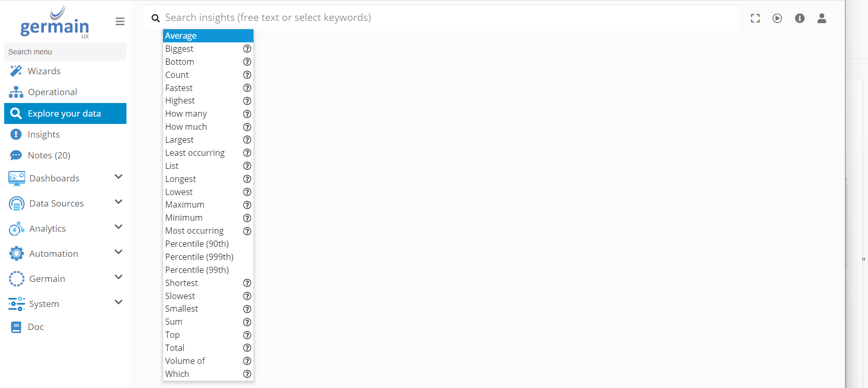The height and width of the screenshot is (388, 868).
Task: Click help icon next to Biggest
Action: [247, 49]
